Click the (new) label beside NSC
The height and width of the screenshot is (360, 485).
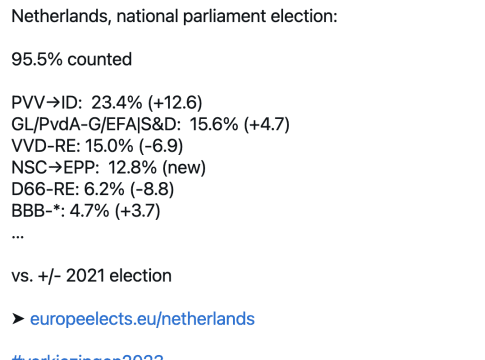tap(184, 167)
